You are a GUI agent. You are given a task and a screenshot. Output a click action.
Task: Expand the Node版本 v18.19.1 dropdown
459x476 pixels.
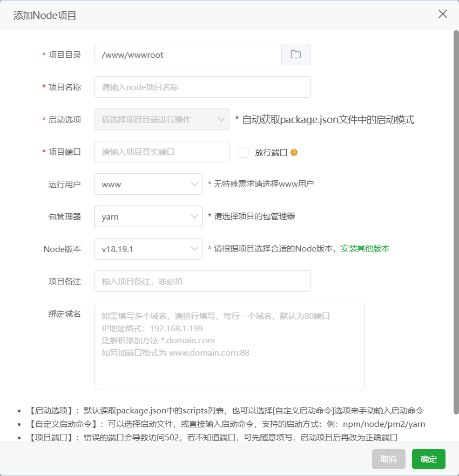click(x=148, y=249)
